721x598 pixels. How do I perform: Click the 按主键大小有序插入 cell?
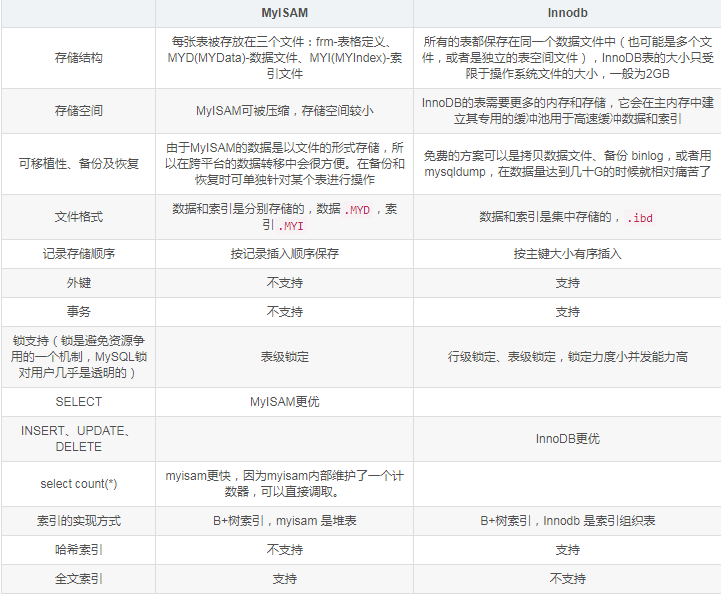[567, 254]
